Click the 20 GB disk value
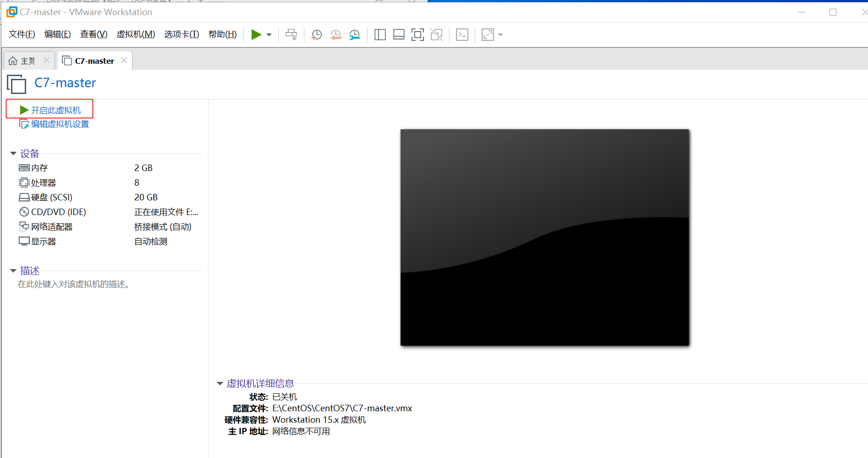Viewport: 868px width, 458px height. (x=146, y=198)
